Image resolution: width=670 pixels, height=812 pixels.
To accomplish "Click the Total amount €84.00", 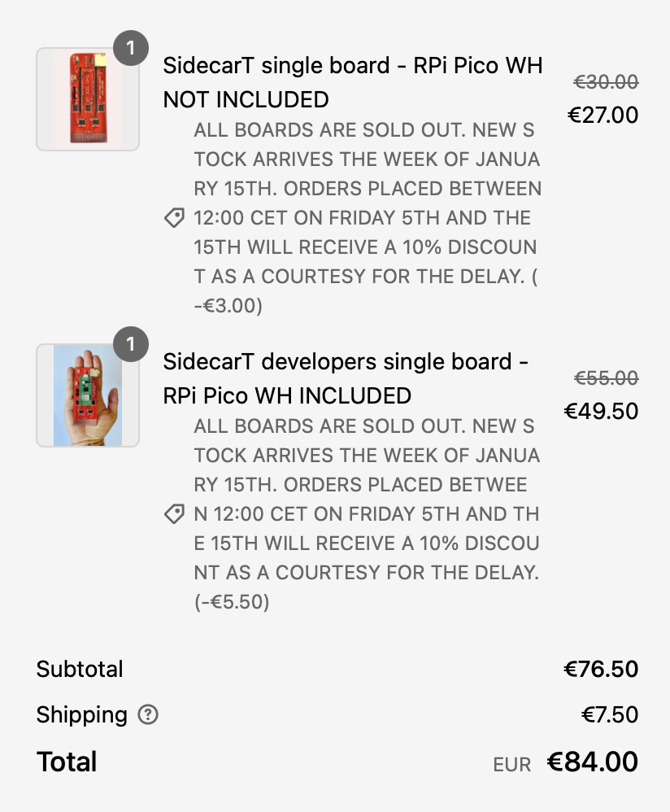I will 592,762.
